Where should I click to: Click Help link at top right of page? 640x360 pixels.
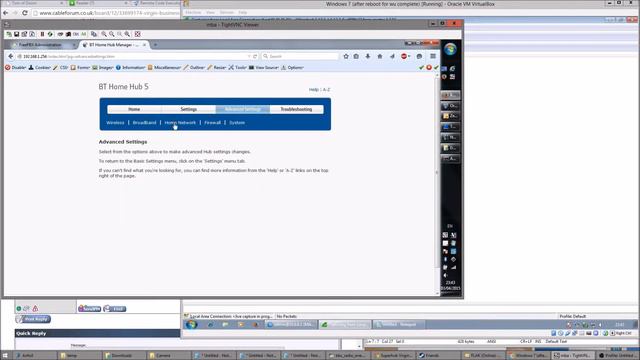[x=313, y=89]
